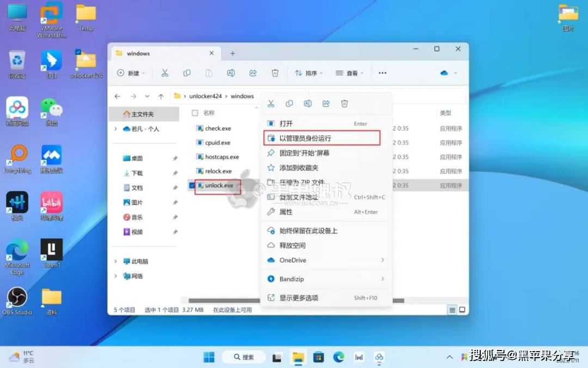The image size is (588, 368).
Task: Select the Everything search shortcut on the desktop
Action: 17,159
